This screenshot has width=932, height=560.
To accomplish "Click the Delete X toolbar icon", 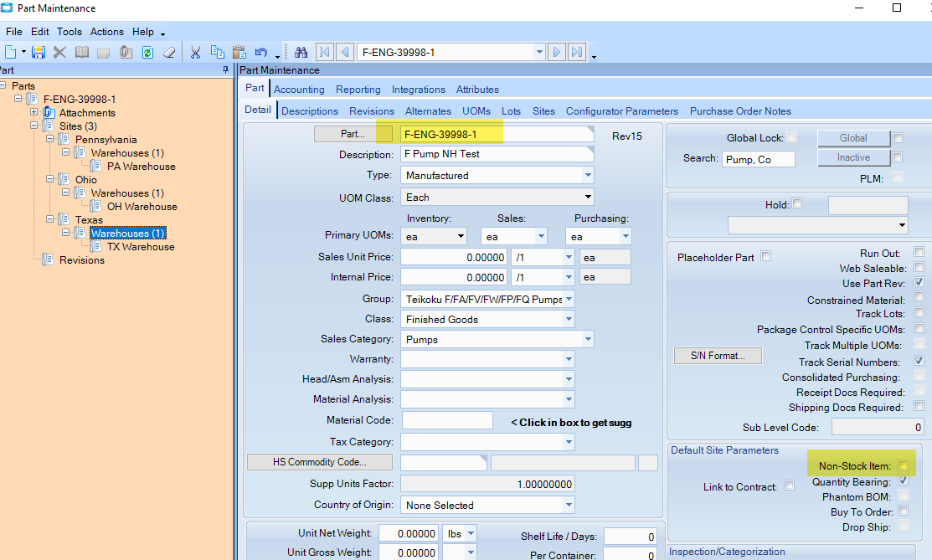I will 59,52.
